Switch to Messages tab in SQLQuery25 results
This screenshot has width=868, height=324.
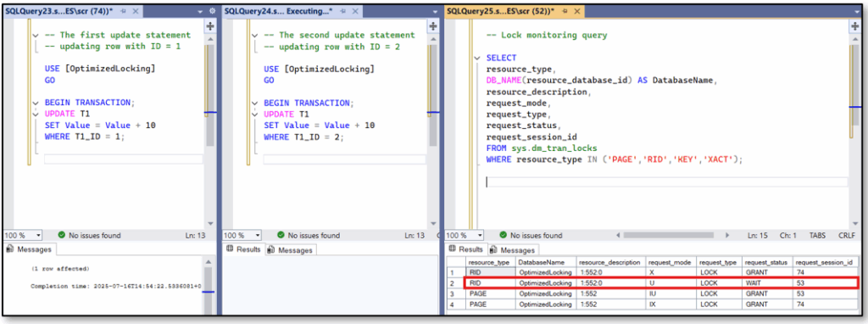[x=513, y=249]
